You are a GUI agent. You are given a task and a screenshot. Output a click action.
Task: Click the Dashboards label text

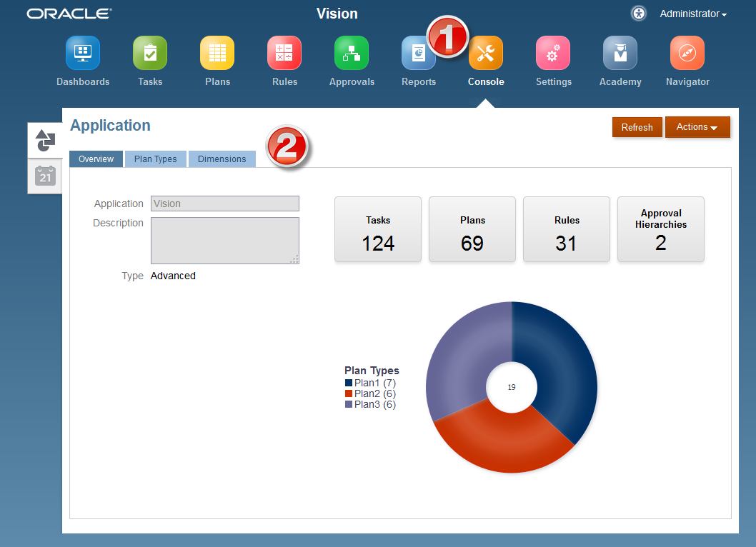[x=83, y=82]
